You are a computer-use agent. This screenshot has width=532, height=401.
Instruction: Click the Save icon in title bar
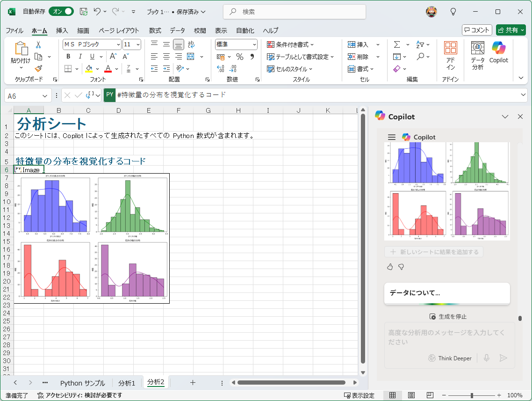point(84,12)
